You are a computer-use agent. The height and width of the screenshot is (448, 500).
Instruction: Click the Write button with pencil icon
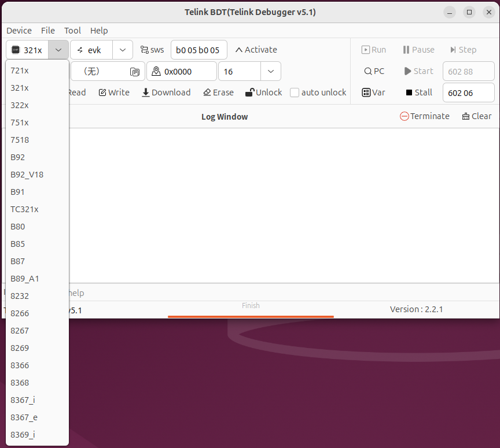coord(114,92)
